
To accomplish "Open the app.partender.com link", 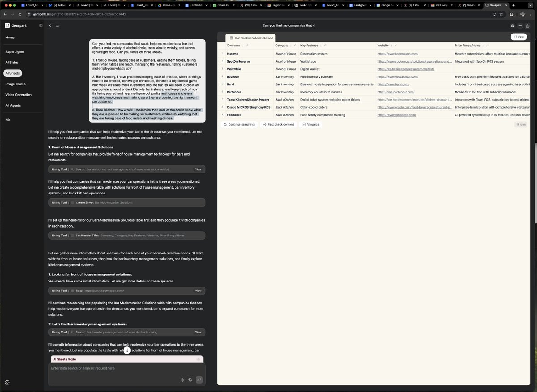I will point(395,92).
